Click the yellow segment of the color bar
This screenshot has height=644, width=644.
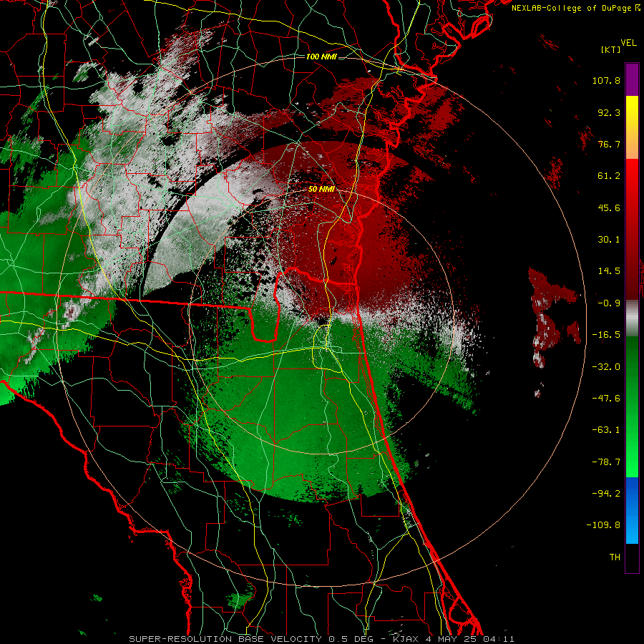coord(632,112)
